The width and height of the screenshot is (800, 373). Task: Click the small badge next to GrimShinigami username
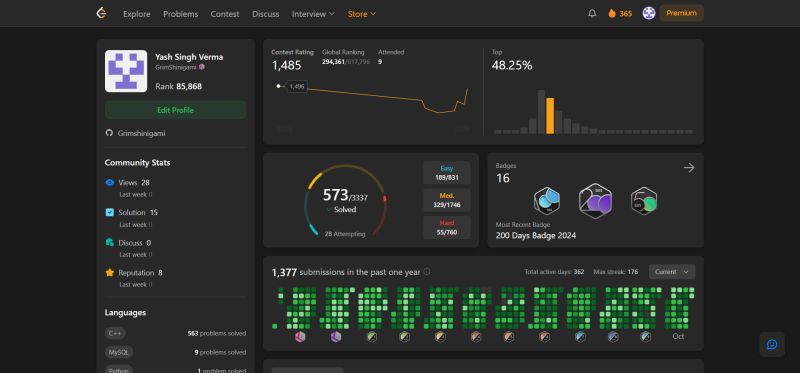pyautogui.click(x=202, y=67)
